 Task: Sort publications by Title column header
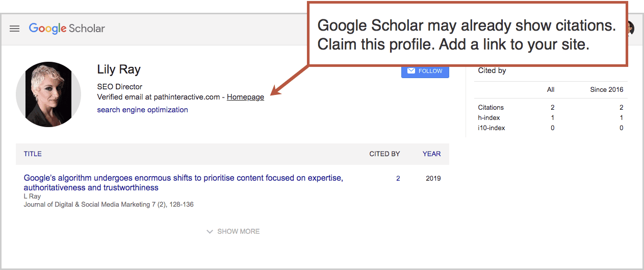(x=33, y=154)
